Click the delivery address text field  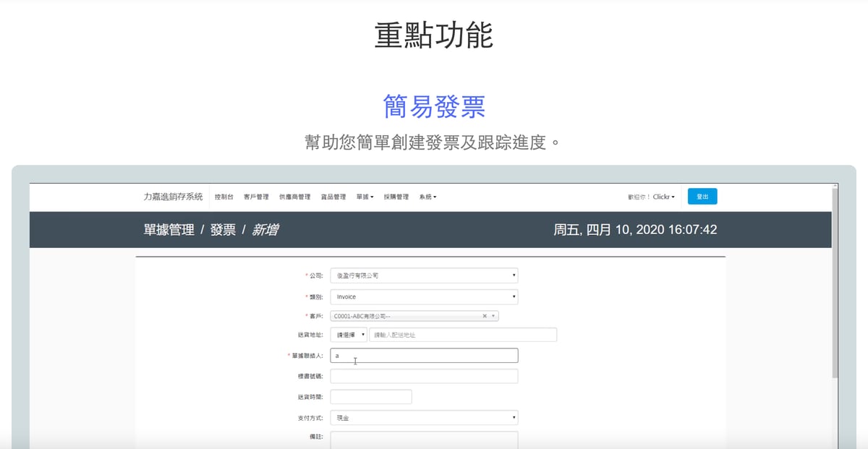[463, 335]
